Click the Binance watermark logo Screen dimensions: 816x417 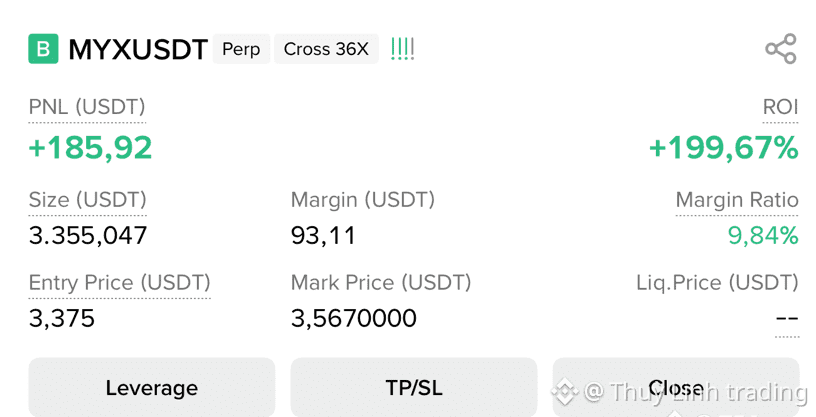[x=565, y=391]
